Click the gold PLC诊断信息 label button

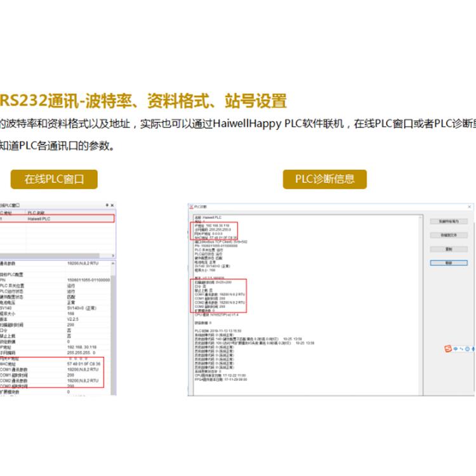point(324,179)
